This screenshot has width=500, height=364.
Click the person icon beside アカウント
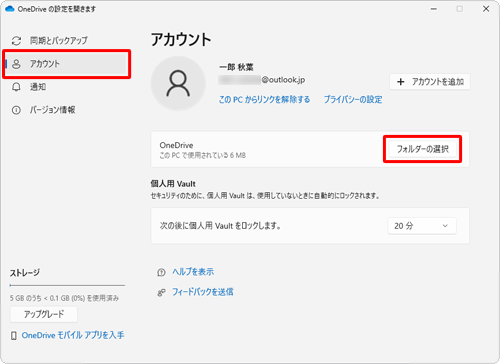click(x=16, y=64)
